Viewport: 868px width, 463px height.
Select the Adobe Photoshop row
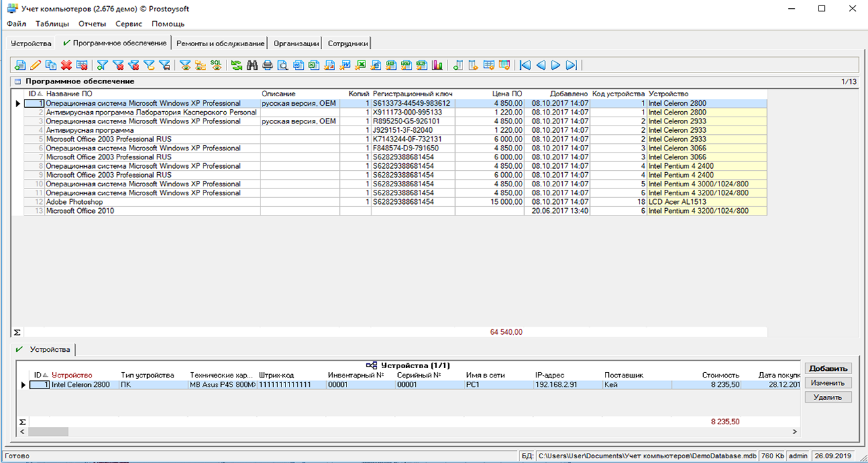tap(395, 202)
